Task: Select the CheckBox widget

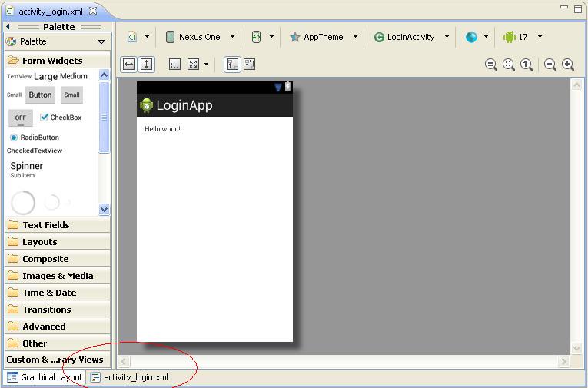Action: click(x=61, y=118)
